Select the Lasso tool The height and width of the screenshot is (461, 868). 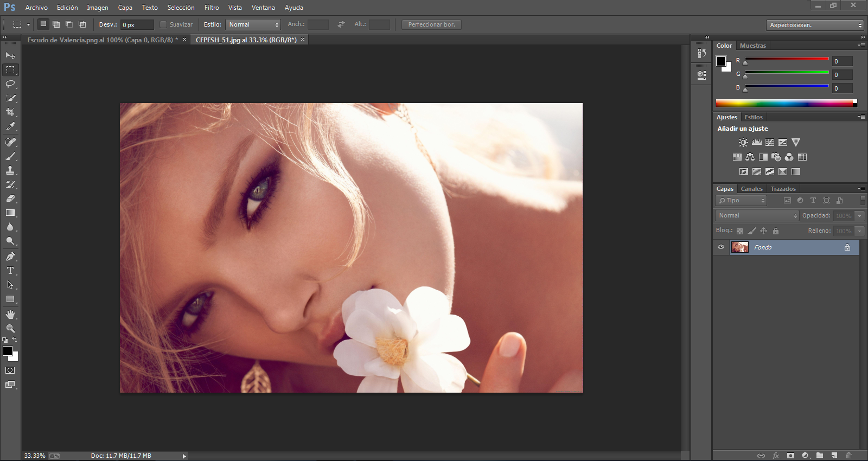[10, 84]
